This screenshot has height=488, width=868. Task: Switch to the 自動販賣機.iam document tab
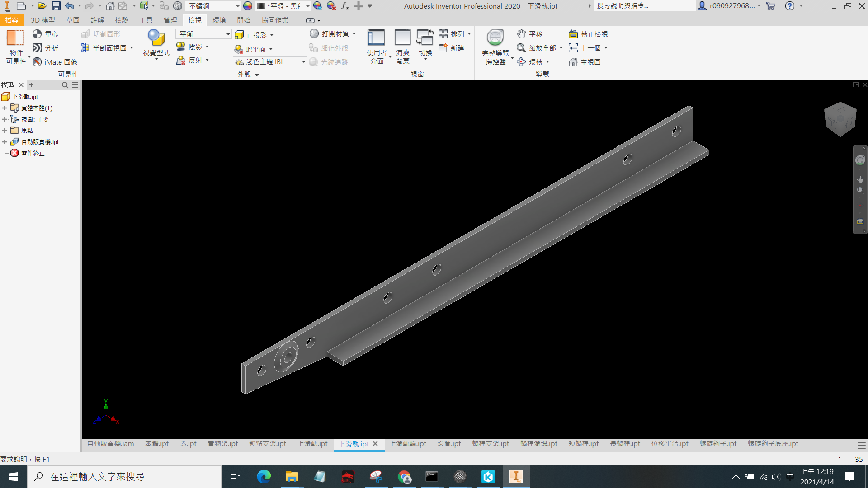[x=110, y=444]
